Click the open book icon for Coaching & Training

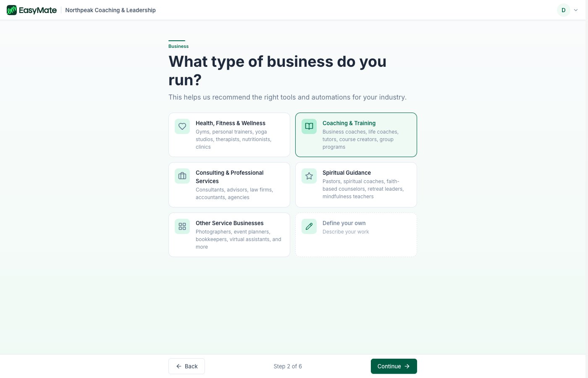(x=309, y=126)
